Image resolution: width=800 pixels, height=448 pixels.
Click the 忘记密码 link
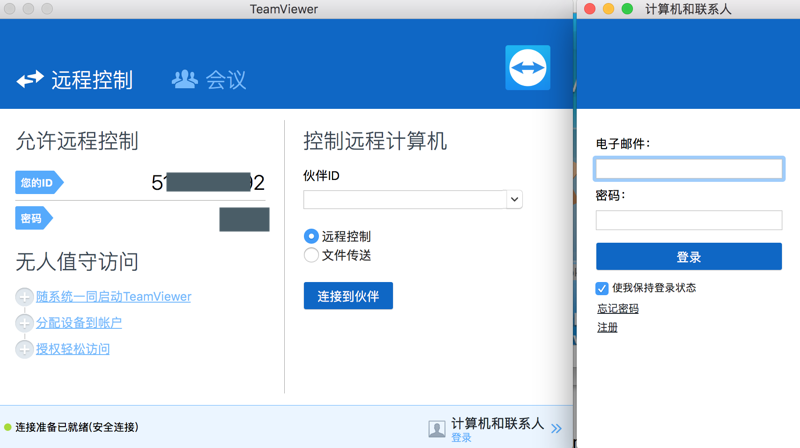click(618, 308)
